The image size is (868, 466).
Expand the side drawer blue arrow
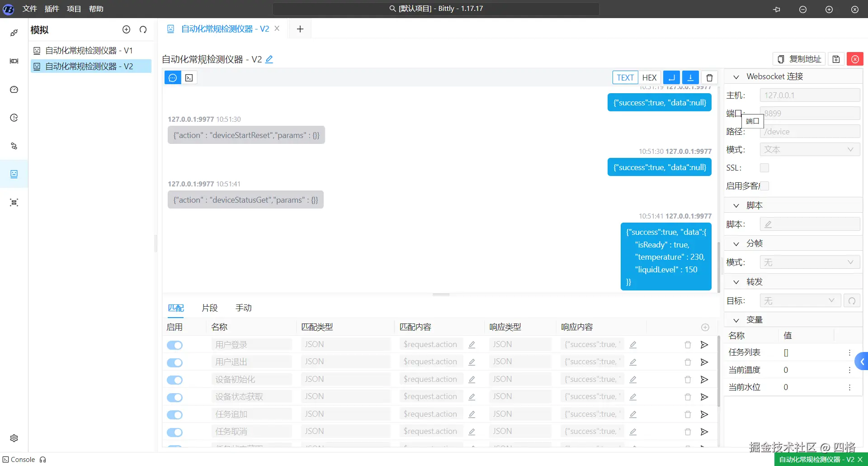862,361
